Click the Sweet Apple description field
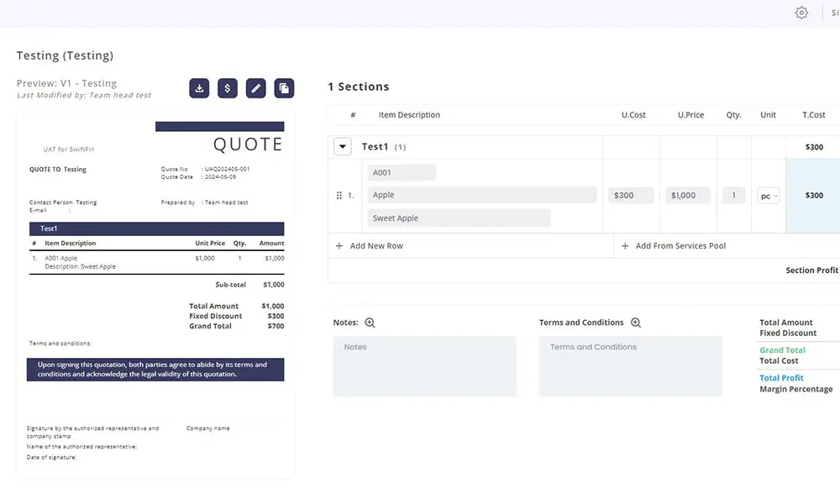 [x=459, y=218]
